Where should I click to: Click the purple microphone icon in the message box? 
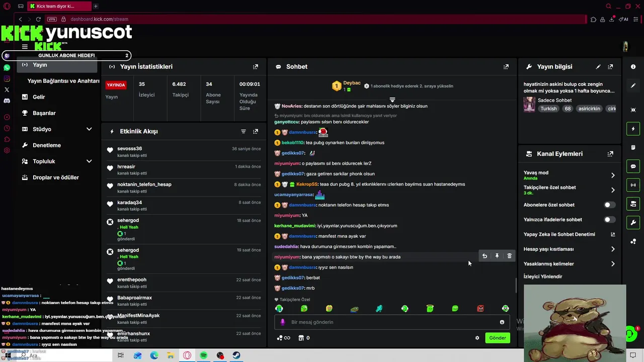tap(283, 322)
